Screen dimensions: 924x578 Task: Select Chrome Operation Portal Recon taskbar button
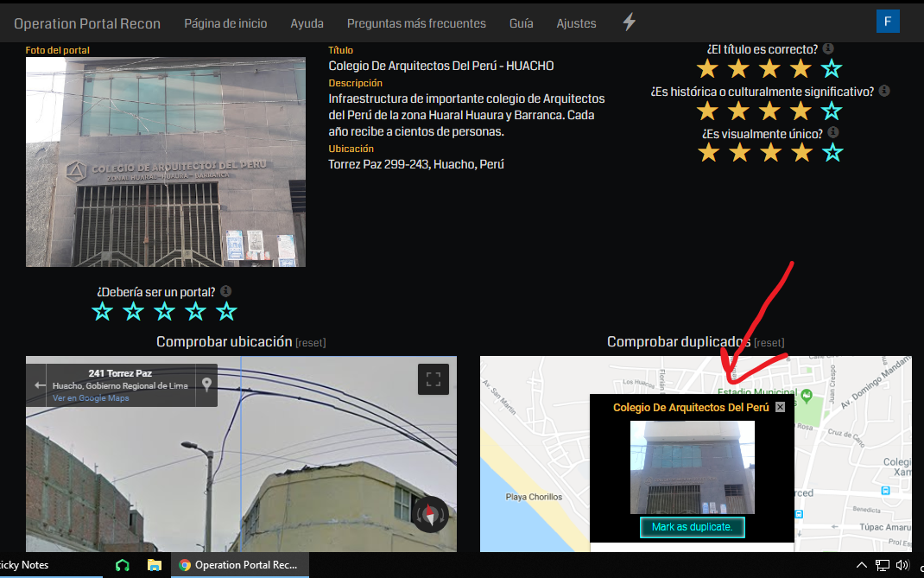tap(240, 565)
